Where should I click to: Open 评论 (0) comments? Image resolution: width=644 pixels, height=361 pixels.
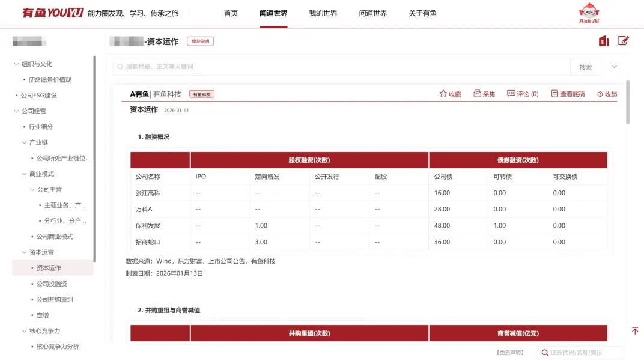[x=523, y=94]
